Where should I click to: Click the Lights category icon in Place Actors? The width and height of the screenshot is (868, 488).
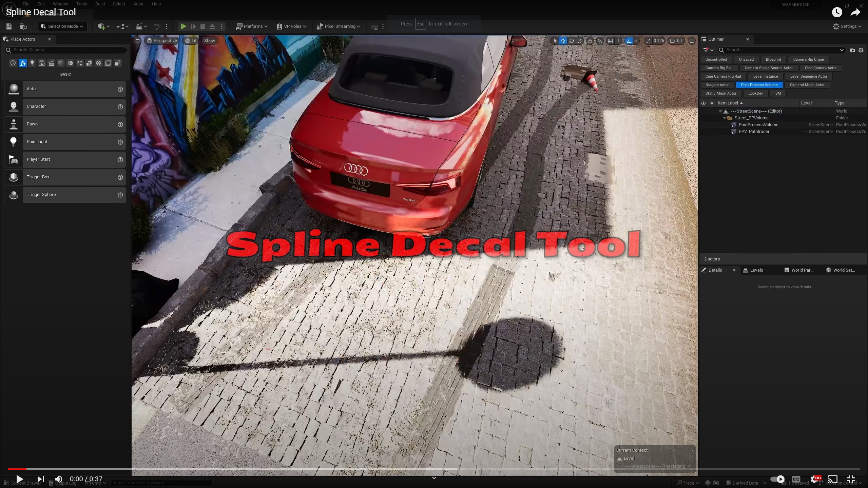click(32, 63)
